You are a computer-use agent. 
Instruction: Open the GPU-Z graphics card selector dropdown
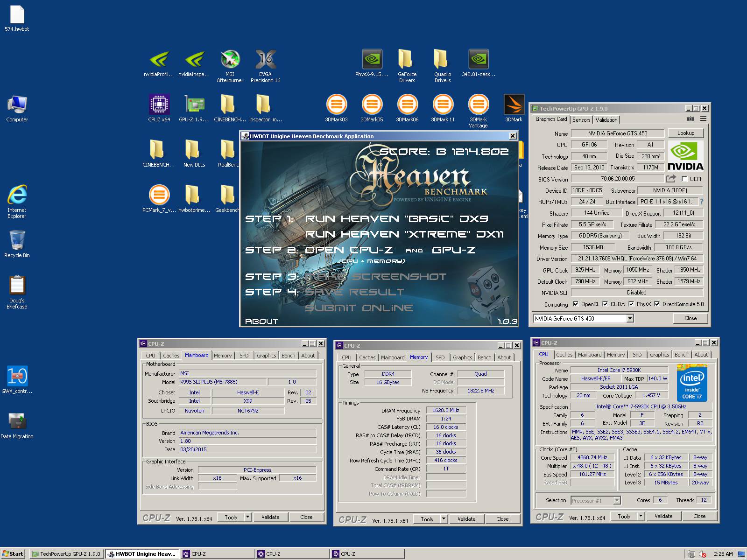tap(630, 318)
